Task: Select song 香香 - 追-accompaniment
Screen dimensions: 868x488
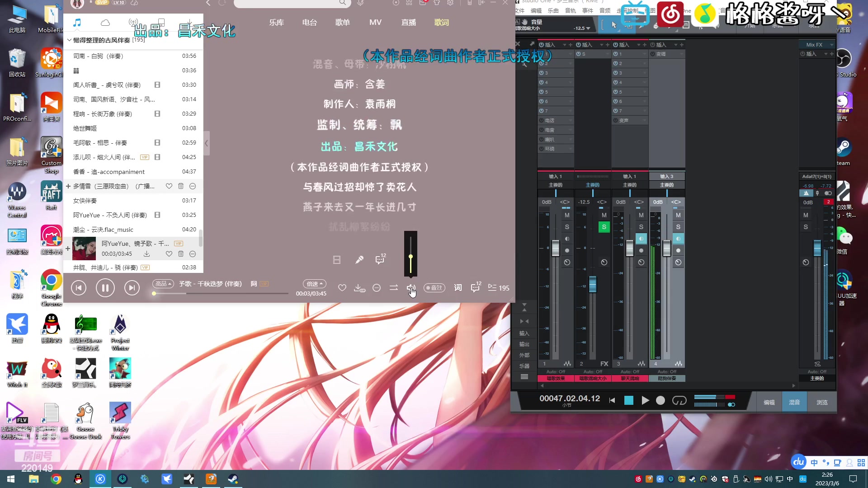Action: pos(133,172)
